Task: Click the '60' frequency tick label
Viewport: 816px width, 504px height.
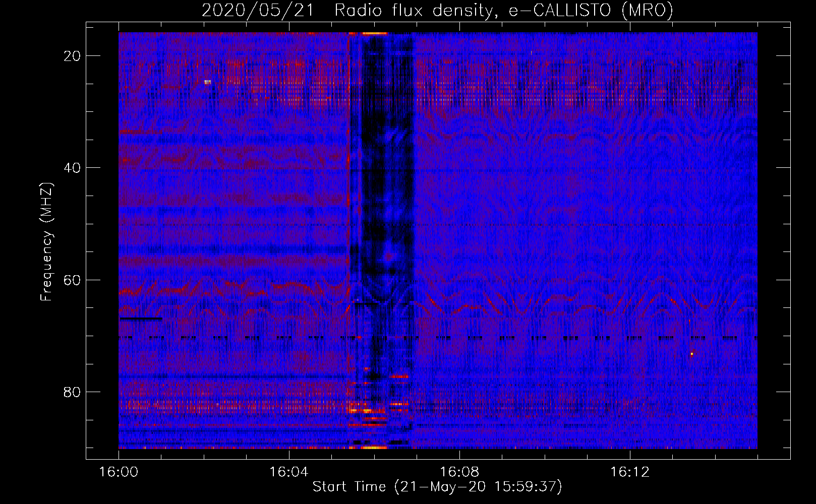Action: point(73,280)
